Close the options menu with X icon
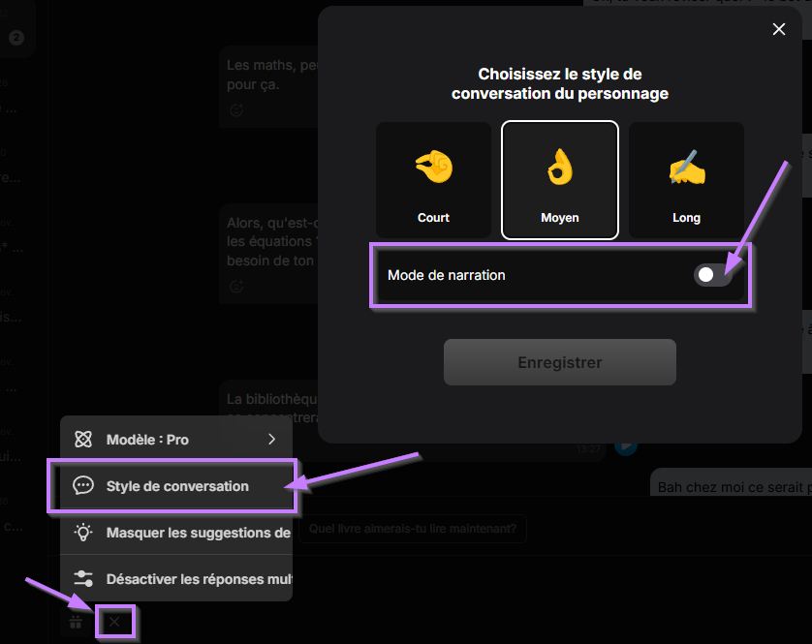 point(114,622)
